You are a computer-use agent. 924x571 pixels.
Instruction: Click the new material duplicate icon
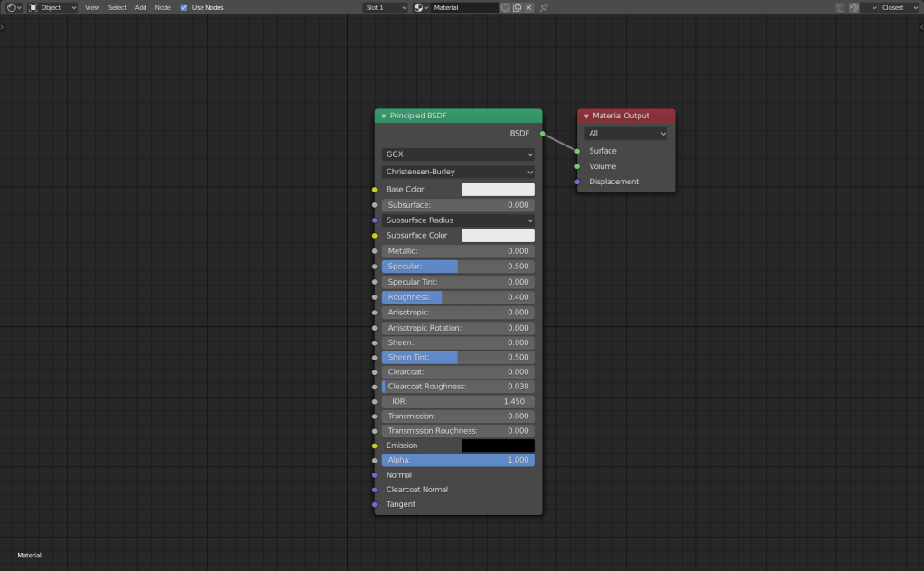point(517,7)
